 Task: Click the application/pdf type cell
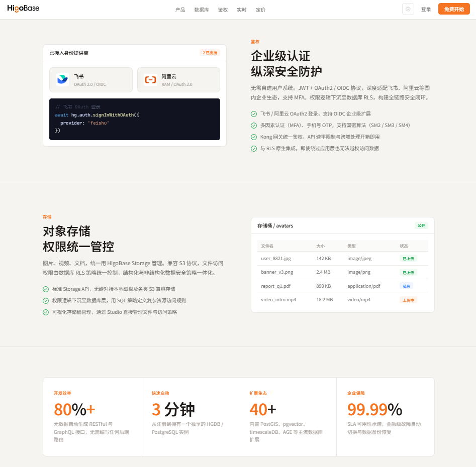click(x=364, y=286)
